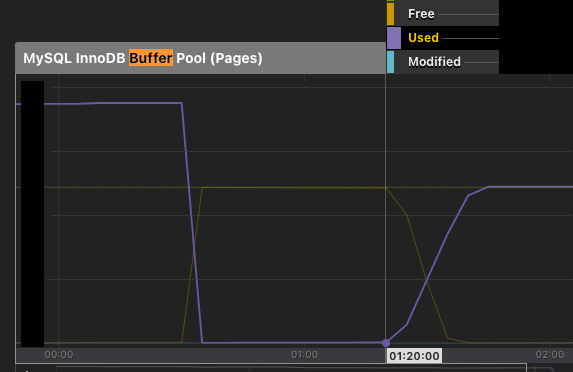This screenshot has width=573, height=372.
Task: Click the (Pages) text in chart header
Action: coord(236,58)
